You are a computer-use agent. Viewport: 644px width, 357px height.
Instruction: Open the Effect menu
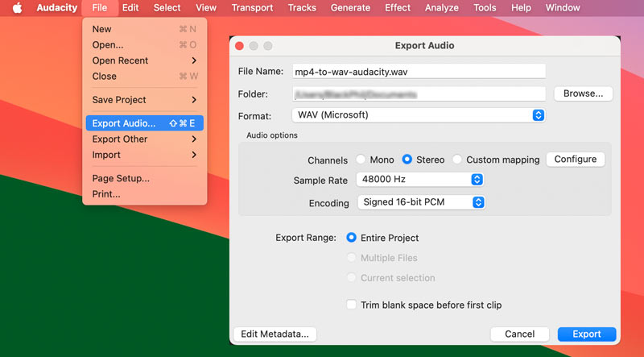point(398,8)
